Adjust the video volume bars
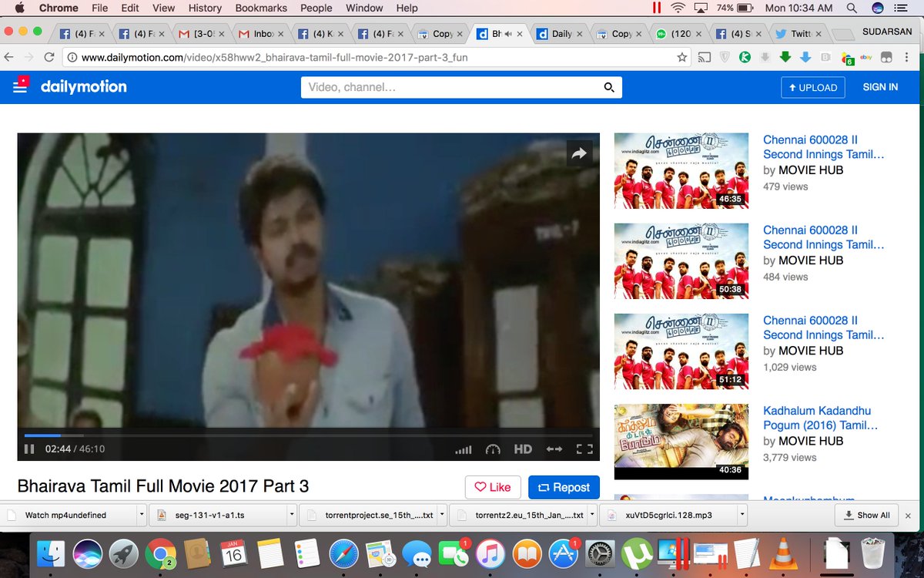924x578 pixels. [x=463, y=449]
